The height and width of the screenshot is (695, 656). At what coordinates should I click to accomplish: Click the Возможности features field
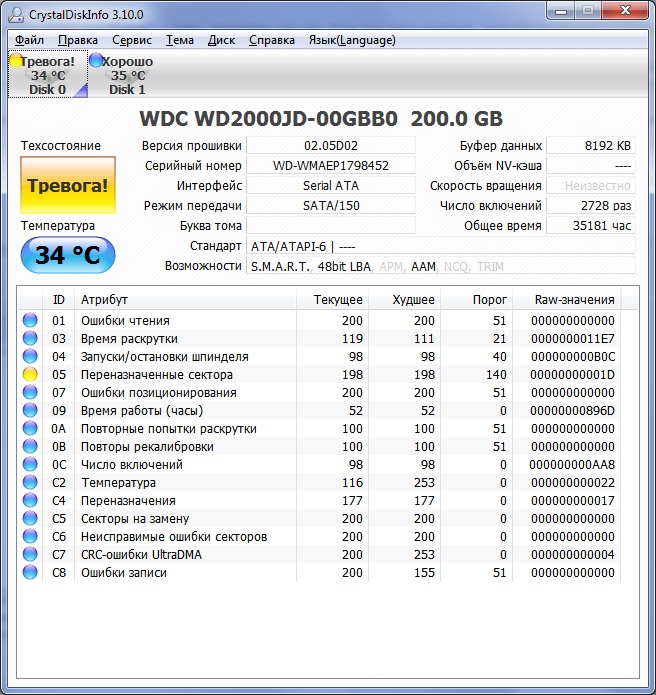click(441, 266)
